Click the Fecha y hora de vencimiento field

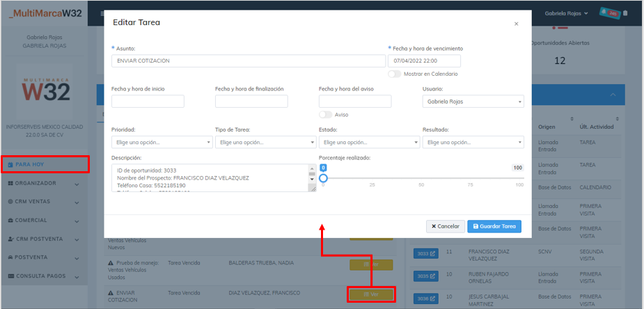[424, 61]
